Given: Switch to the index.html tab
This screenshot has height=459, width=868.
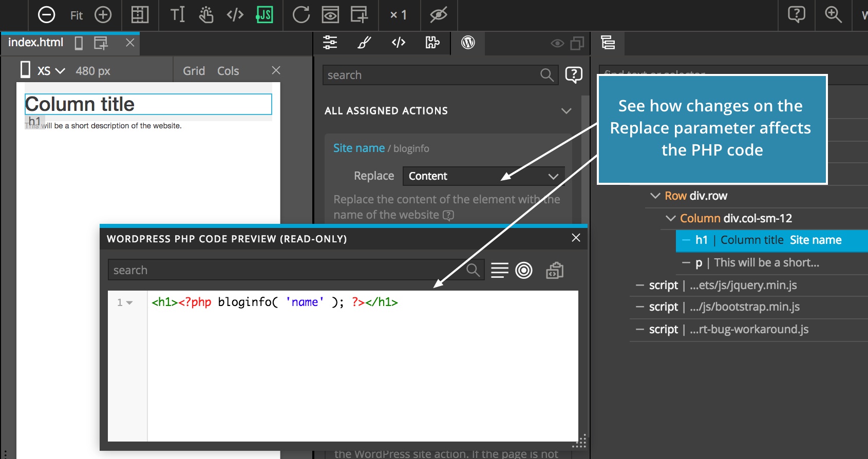Looking at the screenshot, I should click(35, 43).
